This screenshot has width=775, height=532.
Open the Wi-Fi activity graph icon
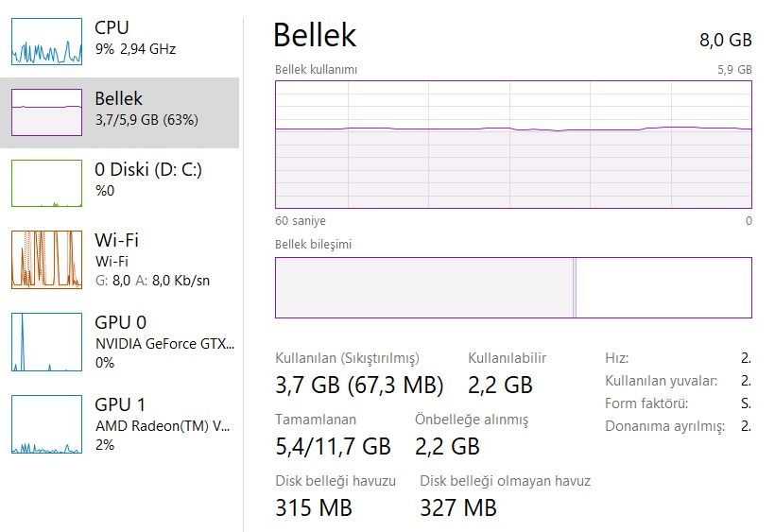(x=46, y=259)
